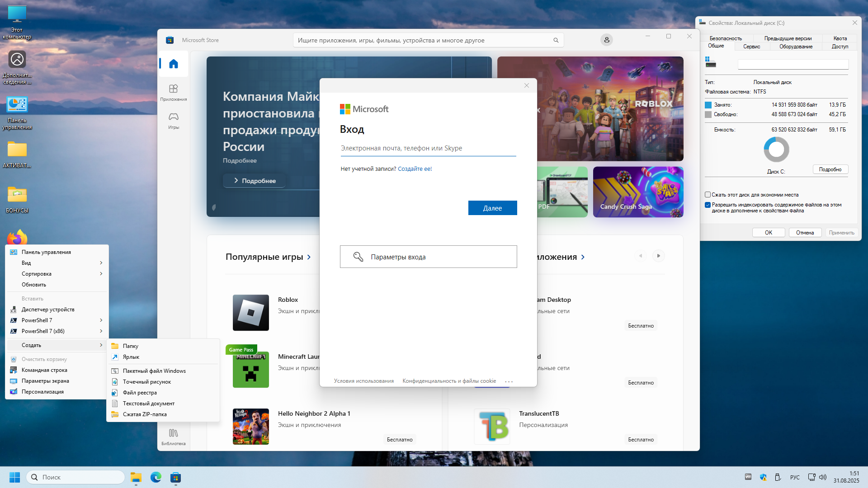Image resolution: width=868 pixels, height=488 pixels.
Task: Click the Windows Security tray icon
Action: coord(763,477)
